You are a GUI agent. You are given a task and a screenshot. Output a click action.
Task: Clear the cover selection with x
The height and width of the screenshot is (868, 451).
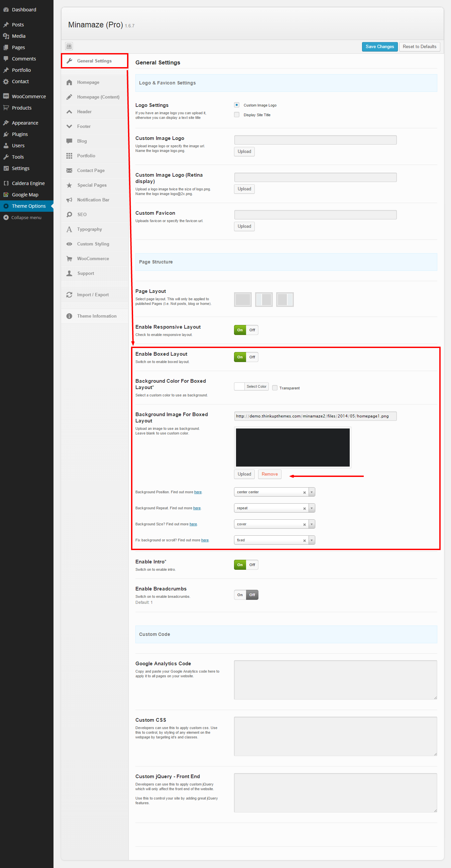[304, 524]
